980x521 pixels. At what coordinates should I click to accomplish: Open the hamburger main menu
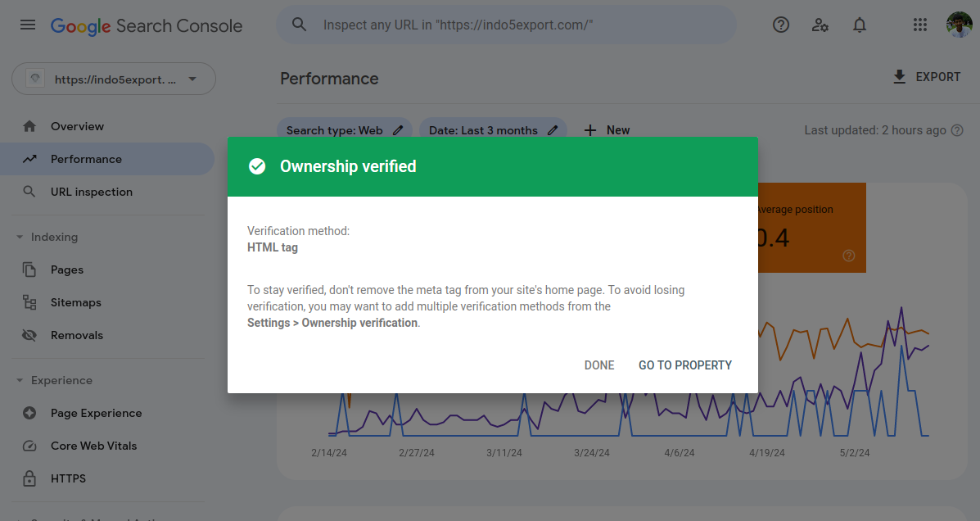[x=28, y=25]
